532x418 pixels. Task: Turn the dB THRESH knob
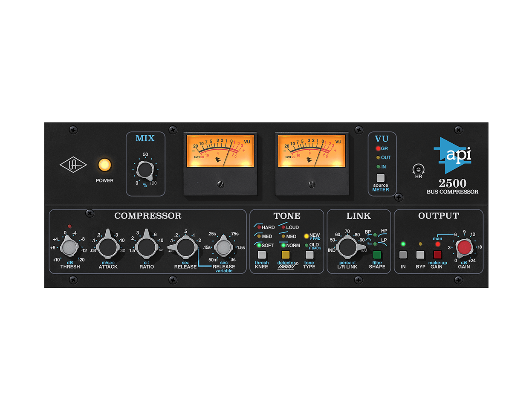coord(69,247)
